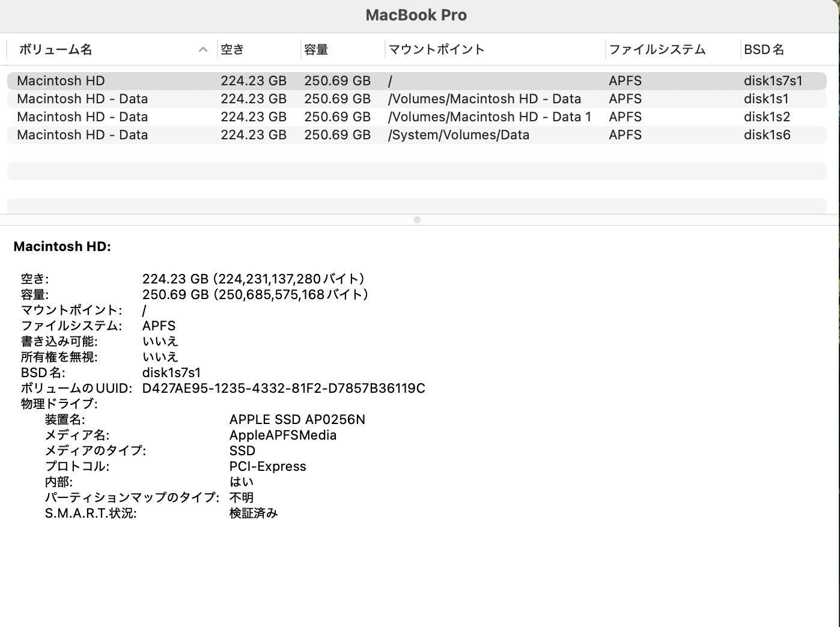Click the 224.23 GB free space value

(x=254, y=279)
